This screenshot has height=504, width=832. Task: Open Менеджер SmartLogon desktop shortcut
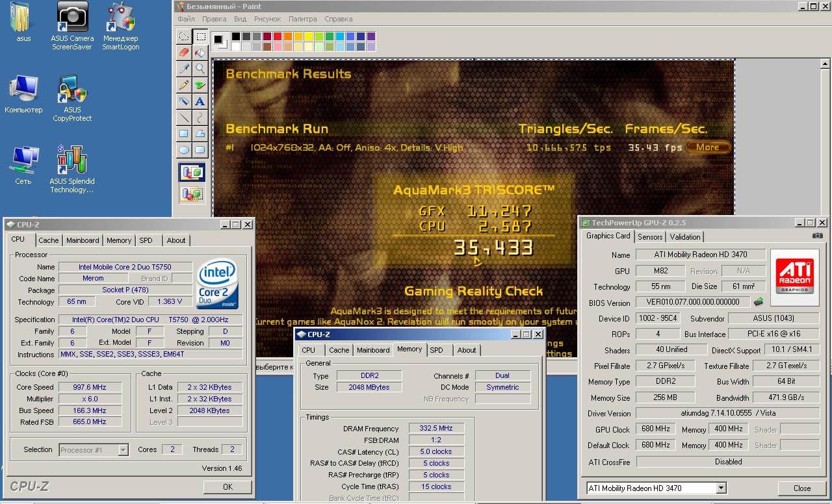[121, 26]
